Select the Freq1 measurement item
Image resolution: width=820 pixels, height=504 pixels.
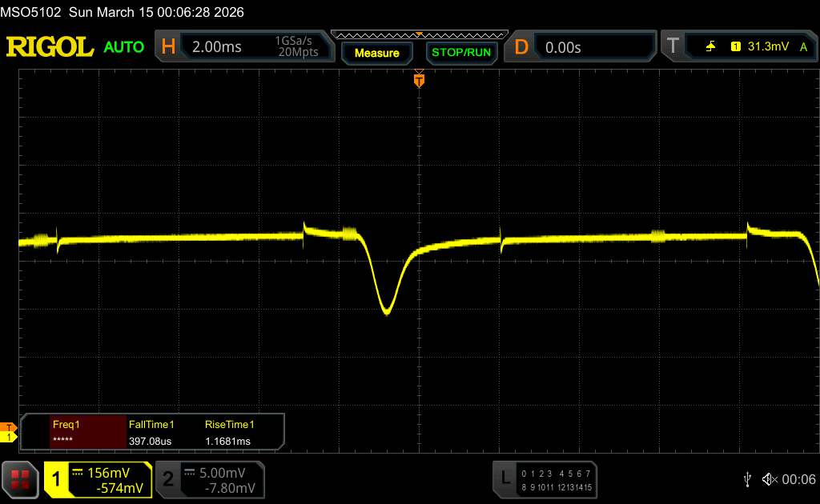coord(74,432)
